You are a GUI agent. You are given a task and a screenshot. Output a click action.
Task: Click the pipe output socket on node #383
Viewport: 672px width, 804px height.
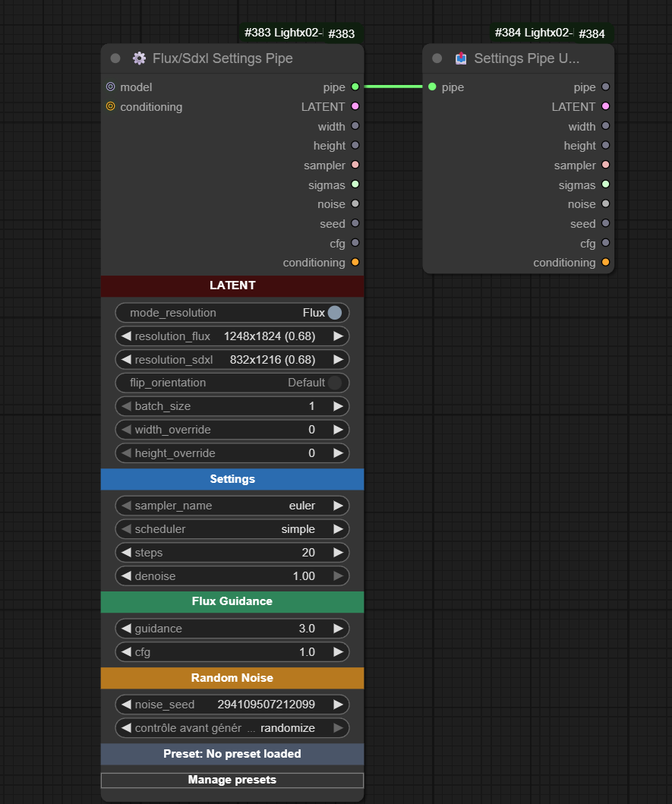pyautogui.click(x=355, y=87)
